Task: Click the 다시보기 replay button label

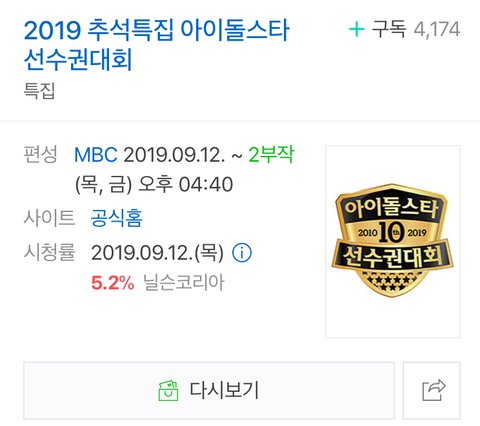Action: click(224, 390)
